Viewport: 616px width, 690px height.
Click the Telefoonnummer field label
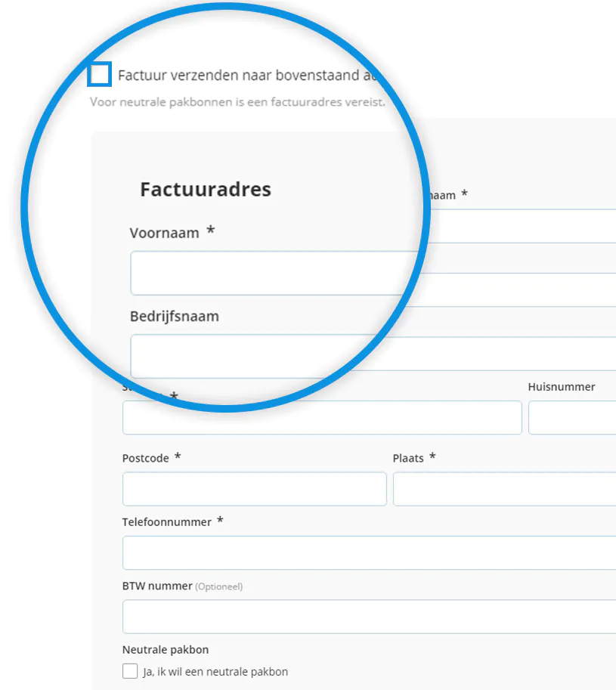point(167,521)
